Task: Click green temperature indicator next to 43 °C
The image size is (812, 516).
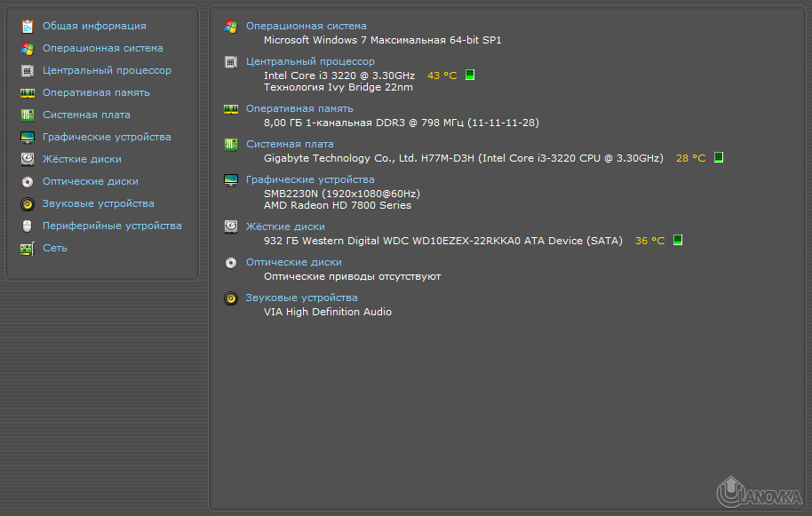Action: click(470, 75)
